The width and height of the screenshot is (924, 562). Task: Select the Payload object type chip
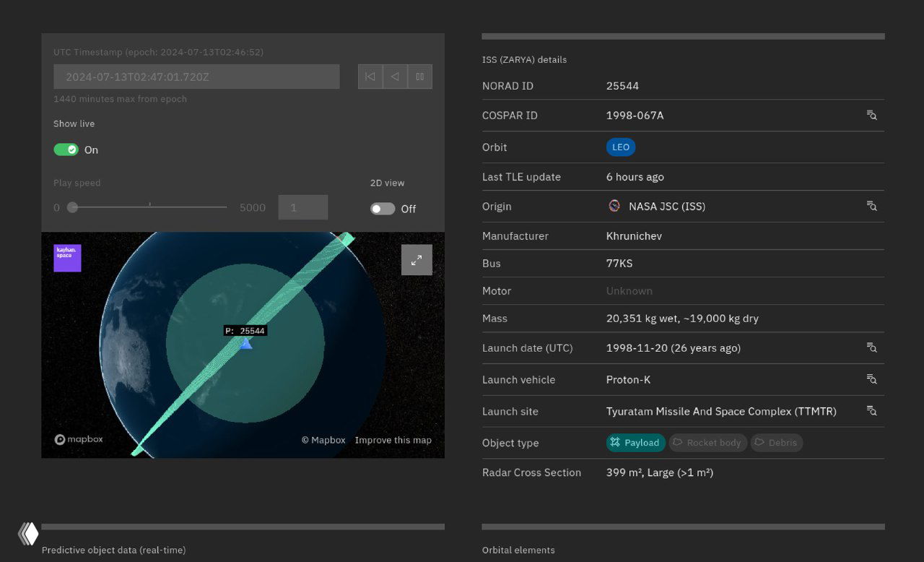pyautogui.click(x=635, y=443)
